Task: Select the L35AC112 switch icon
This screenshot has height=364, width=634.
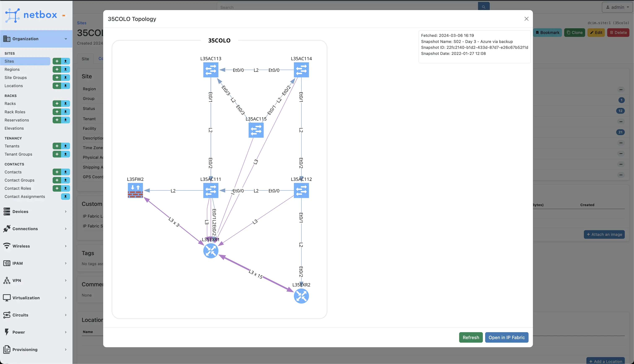Action: click(301, 191)
